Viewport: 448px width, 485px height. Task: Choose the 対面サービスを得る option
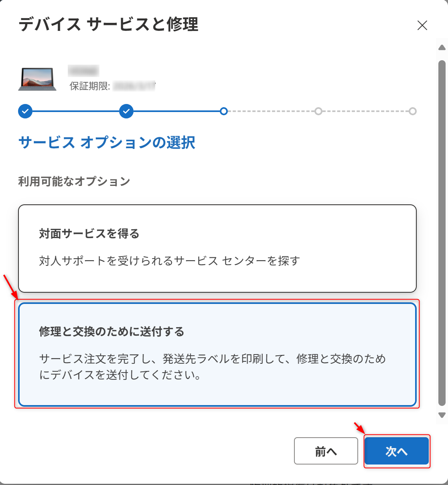tap(217, 249)
